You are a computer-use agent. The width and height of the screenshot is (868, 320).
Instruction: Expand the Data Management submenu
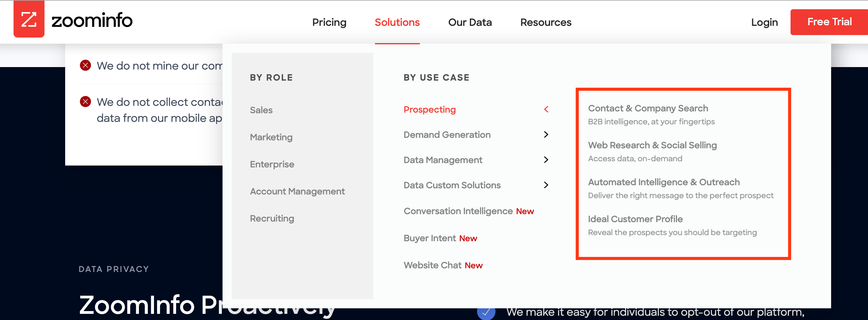(x=546, y=160)
